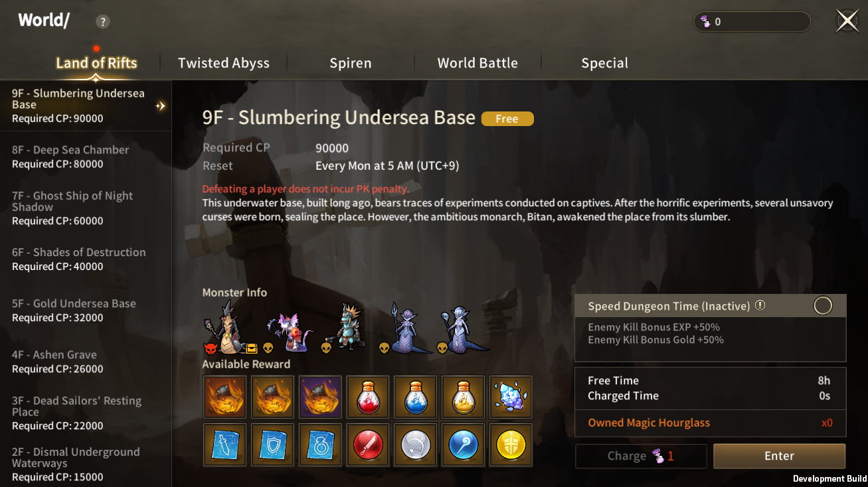Toggle Speed Dungeon Time circle switch
Image resolution: width=868 pixels, height=487 pixels.
823,306
